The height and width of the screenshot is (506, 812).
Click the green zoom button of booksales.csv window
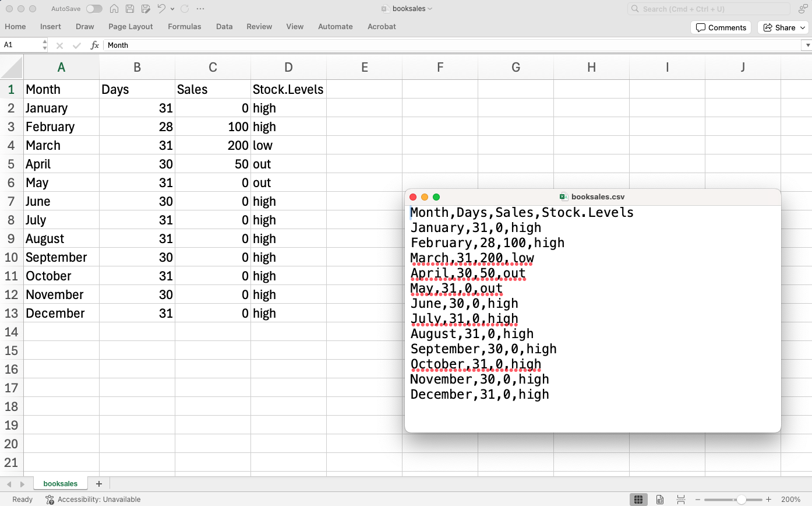coord(436,197)
